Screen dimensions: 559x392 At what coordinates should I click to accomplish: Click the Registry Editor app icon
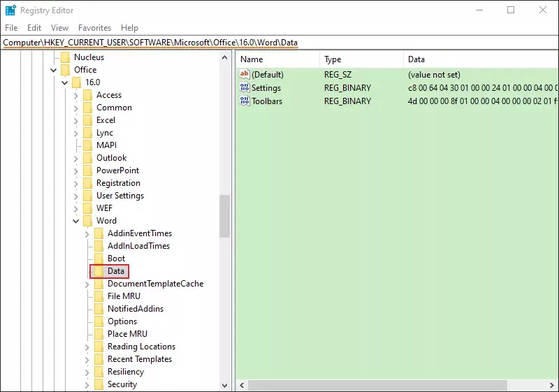pyautogui.click(x=10, y=10)
